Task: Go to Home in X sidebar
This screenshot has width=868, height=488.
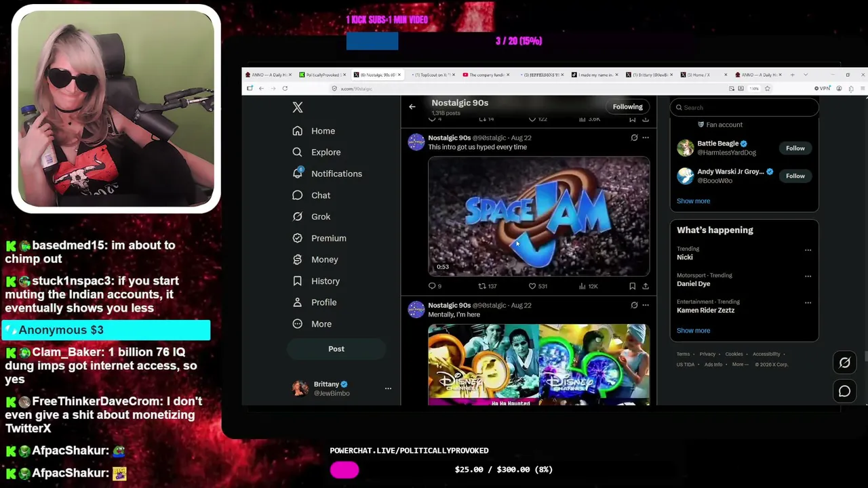Action: pos(314,131)
